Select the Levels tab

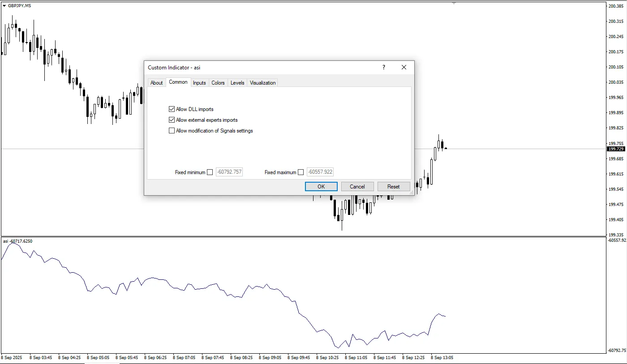click(x=237, y=83)
